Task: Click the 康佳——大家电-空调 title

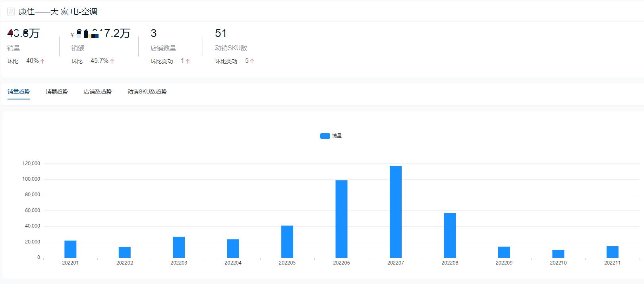Action: coord(58,12)
